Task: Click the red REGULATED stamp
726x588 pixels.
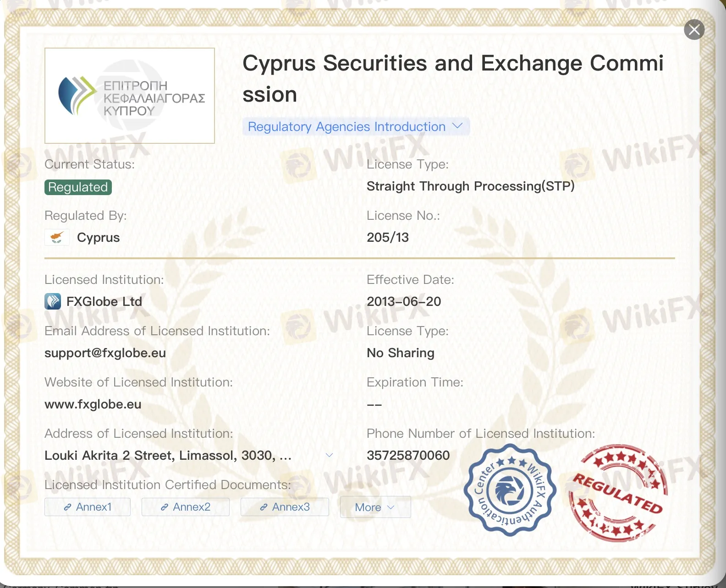Action: click(618, 493)
